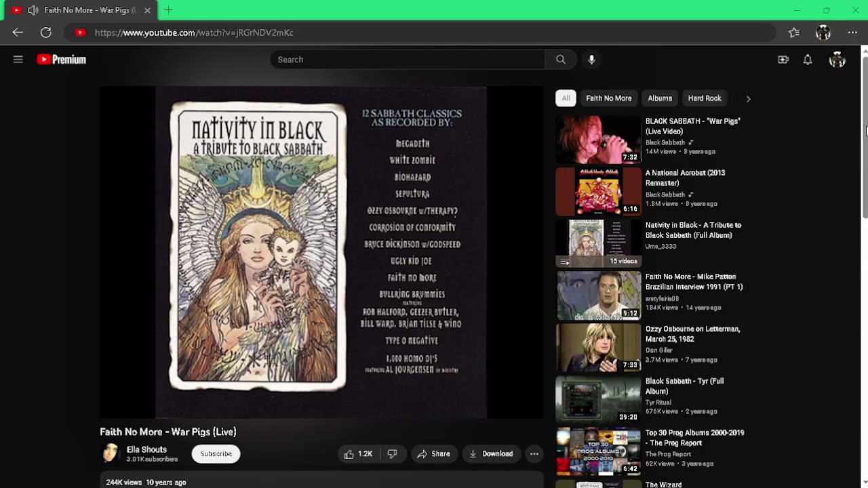The height and width of the screenshot is (488, 868).
Task: Open Top 30 Prog Albums 2000-2019 title
Action: [694, 438]
